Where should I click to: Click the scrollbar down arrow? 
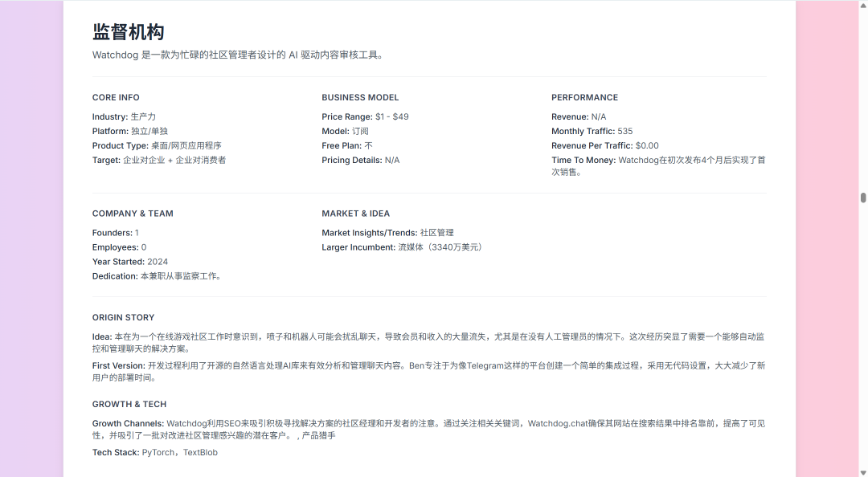pyautogui.click(x=863, y=472)
